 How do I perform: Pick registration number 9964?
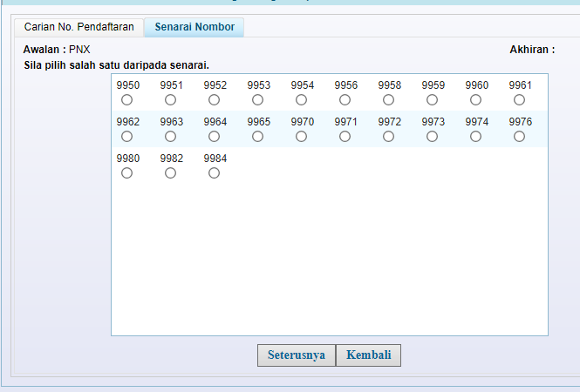click(x=215, y=137)
